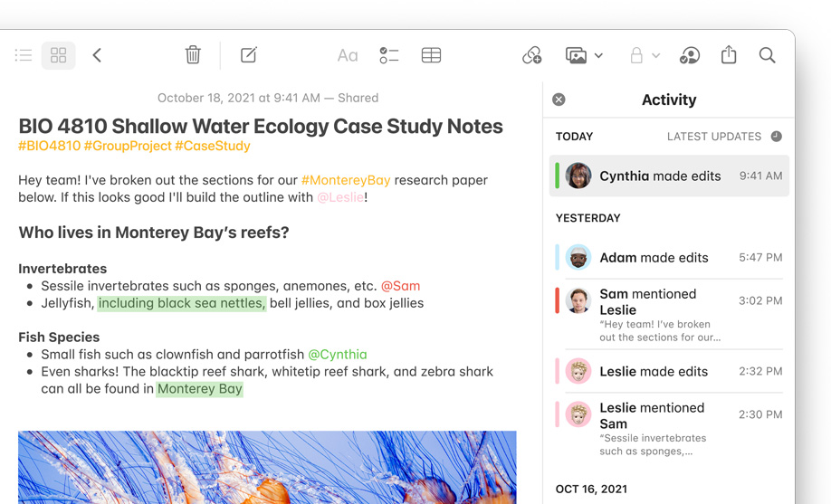Close the Activity panel
Image resolution: width=831 pixels, height=504 pixels.
(559, 100)
